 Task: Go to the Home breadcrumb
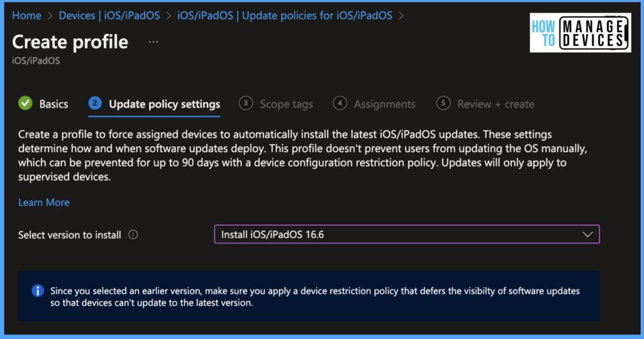click(x=26, y=16)
